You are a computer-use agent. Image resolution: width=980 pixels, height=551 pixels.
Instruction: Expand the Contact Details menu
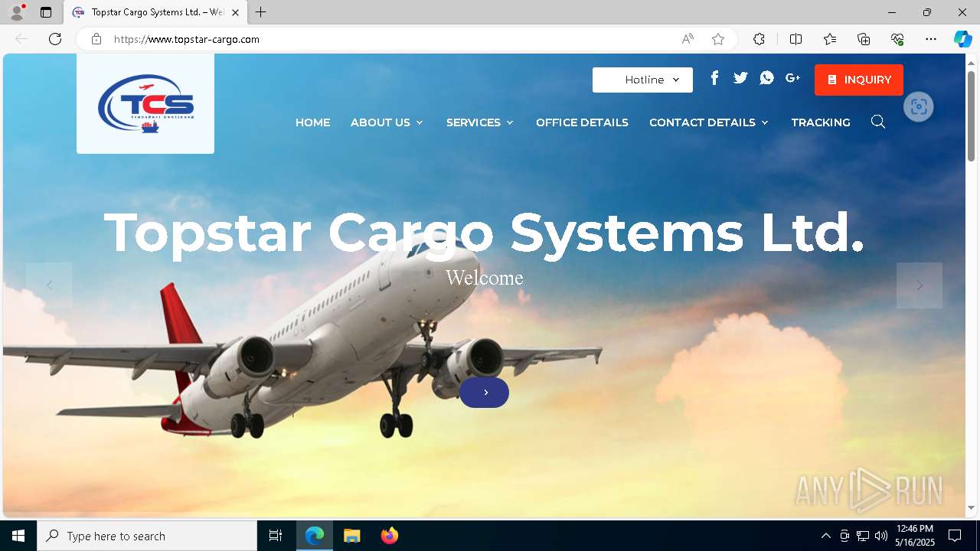(x=709, y=122)
